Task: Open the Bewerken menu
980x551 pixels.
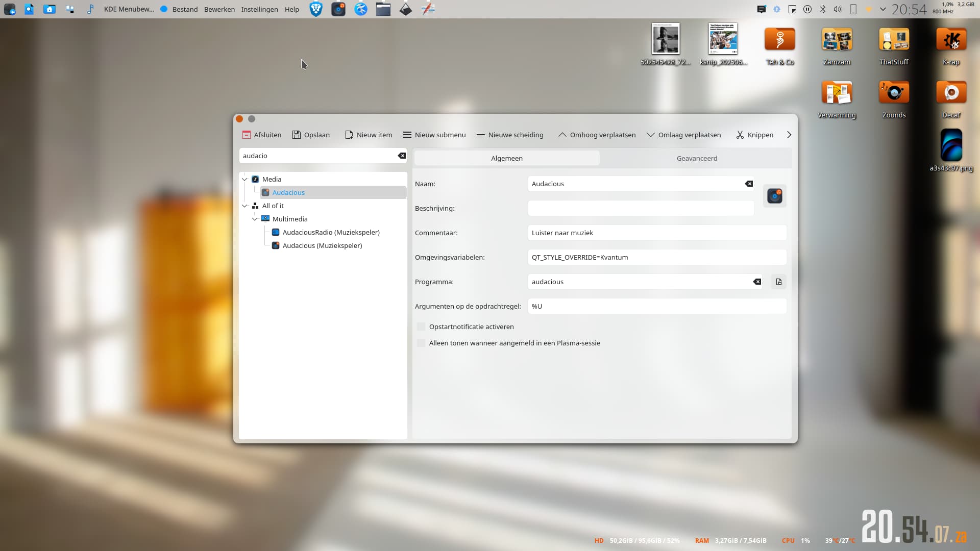Action: coord(219,9)
